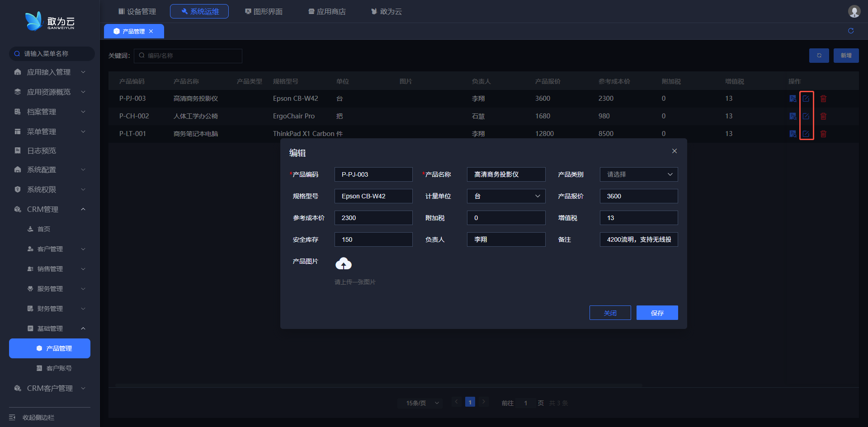Click the edit icon for P-PJ-003 row
This screenshot has height=427, width=868.
coord(806,99)
